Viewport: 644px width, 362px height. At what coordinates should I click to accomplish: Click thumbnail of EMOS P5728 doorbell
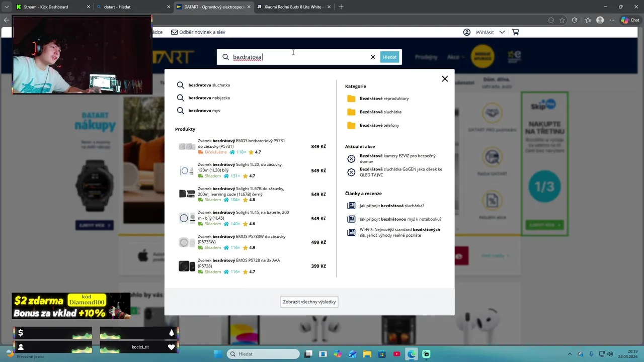point(187,266)
